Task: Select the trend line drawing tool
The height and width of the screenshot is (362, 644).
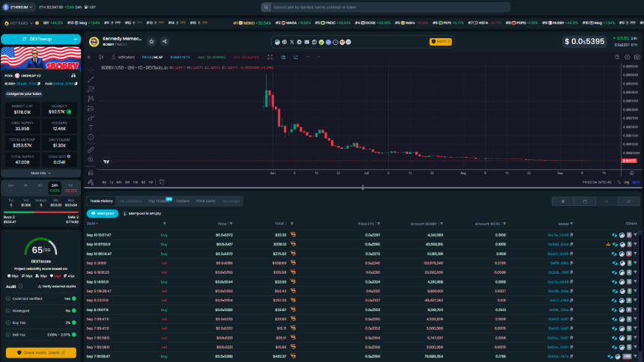Action: (x=91, y=79)
